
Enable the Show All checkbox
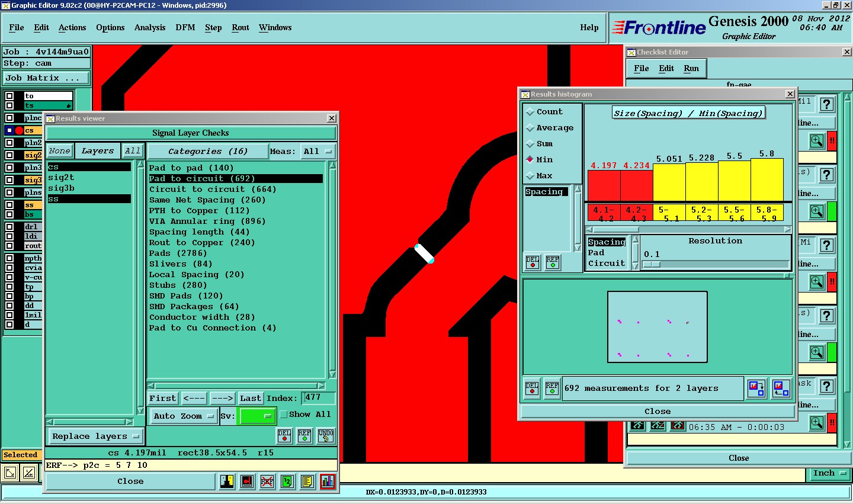284,415
